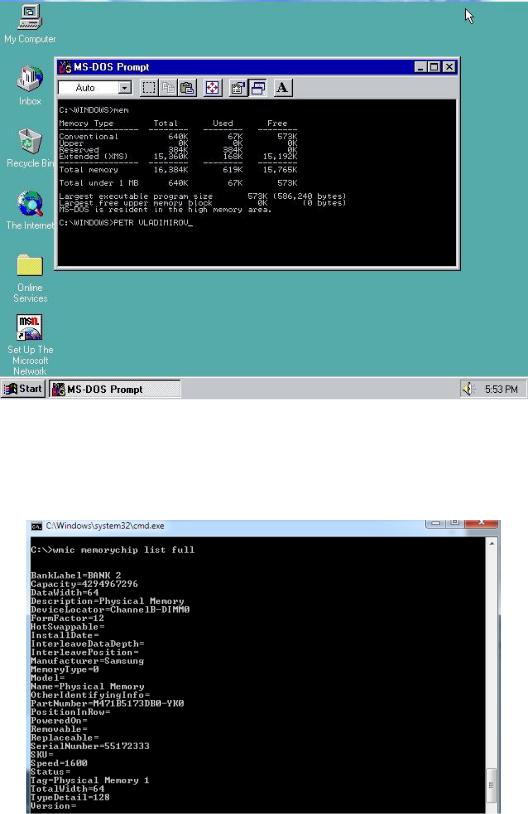
Task: Open MS-DOS Prompt Properties button
Action: 238,88
